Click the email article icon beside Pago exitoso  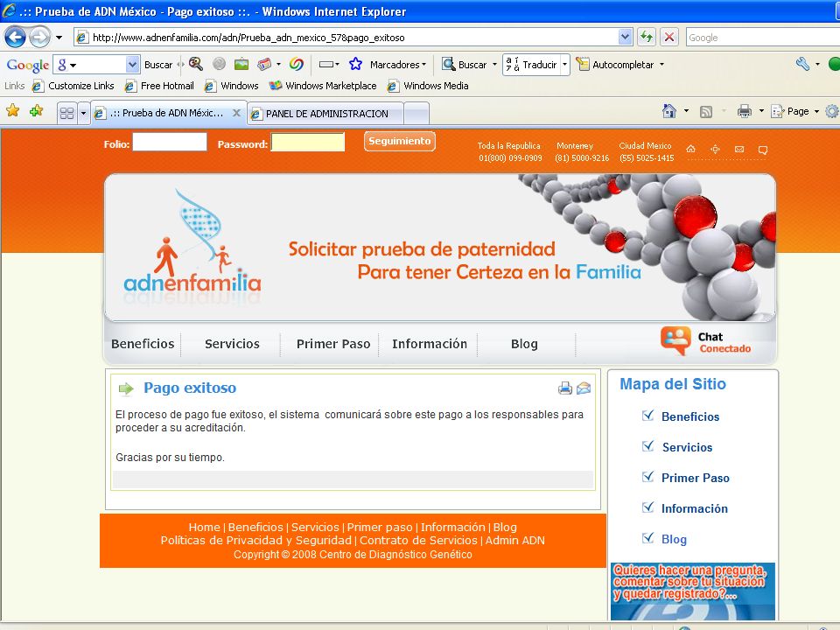(x=584, y=388)
